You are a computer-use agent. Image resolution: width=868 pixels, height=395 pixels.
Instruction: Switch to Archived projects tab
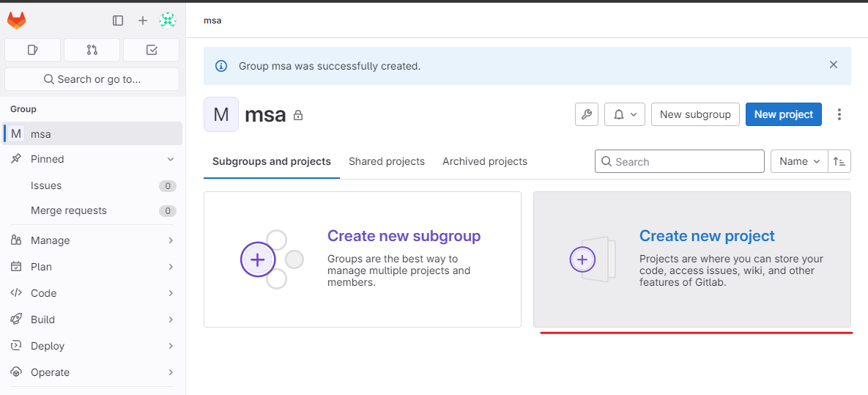coord(485,162)
